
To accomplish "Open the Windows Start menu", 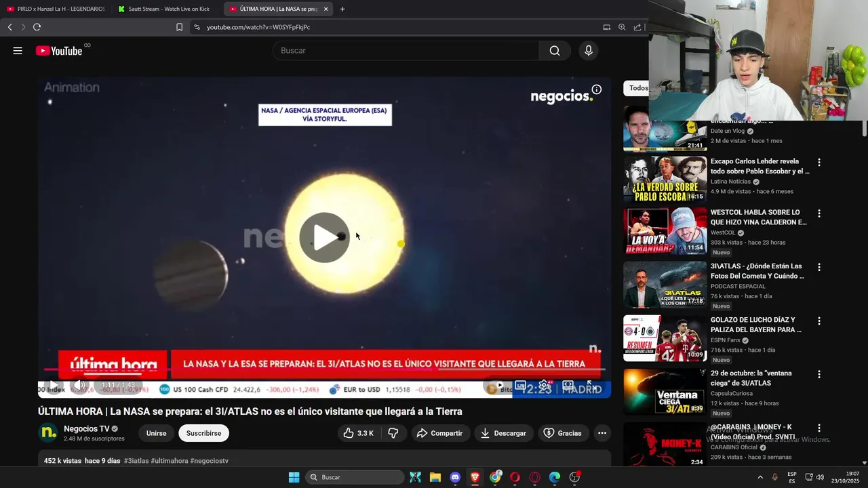I will 294,477.
